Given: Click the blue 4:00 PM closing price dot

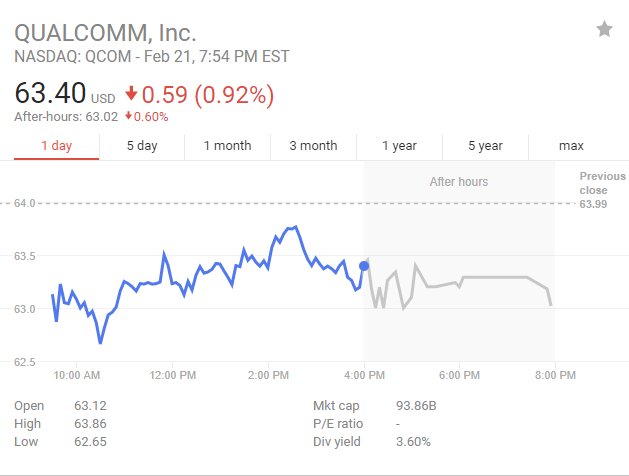Looking at the screenshot, I should click(x=364, y=265).
